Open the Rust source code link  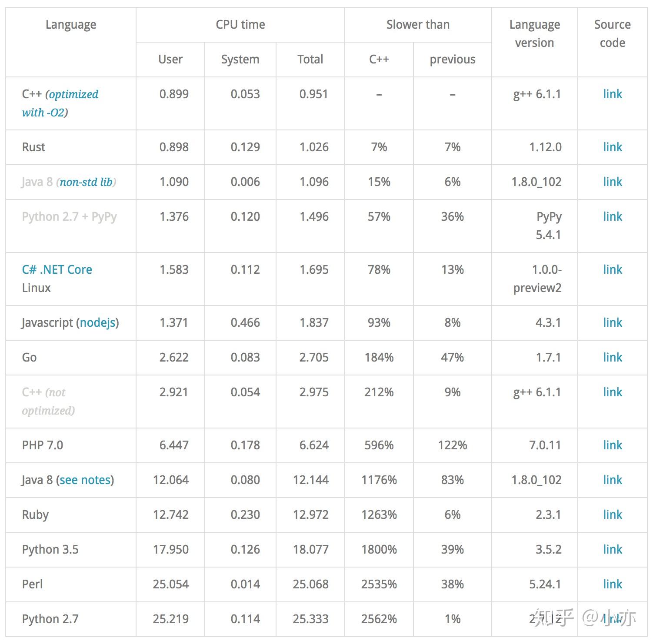pos(612,147)
